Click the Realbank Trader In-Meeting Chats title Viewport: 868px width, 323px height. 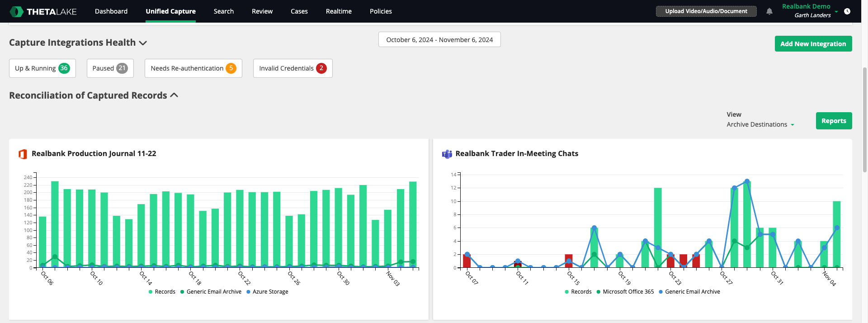(517, 154)
